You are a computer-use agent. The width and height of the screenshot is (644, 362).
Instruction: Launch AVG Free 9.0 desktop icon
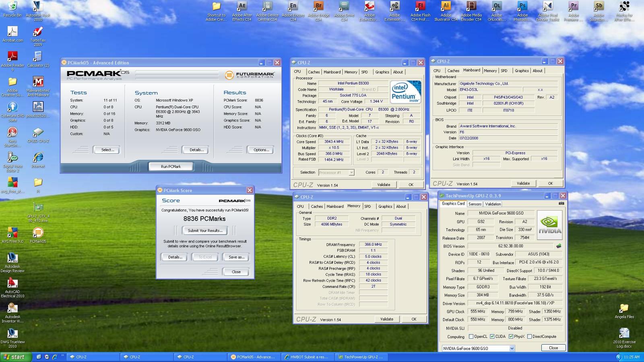pos(12,236)
